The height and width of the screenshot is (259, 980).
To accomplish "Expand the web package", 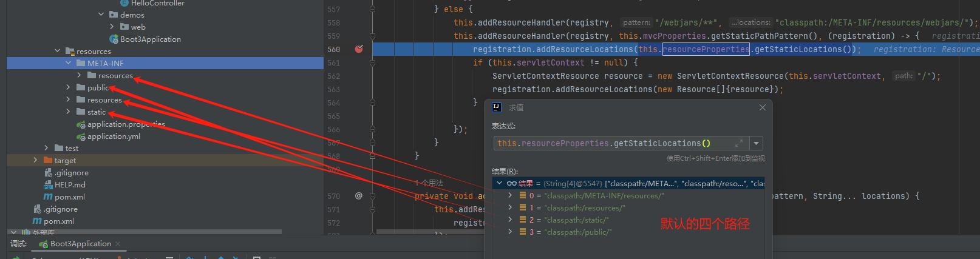I will [x=112, y=27].
